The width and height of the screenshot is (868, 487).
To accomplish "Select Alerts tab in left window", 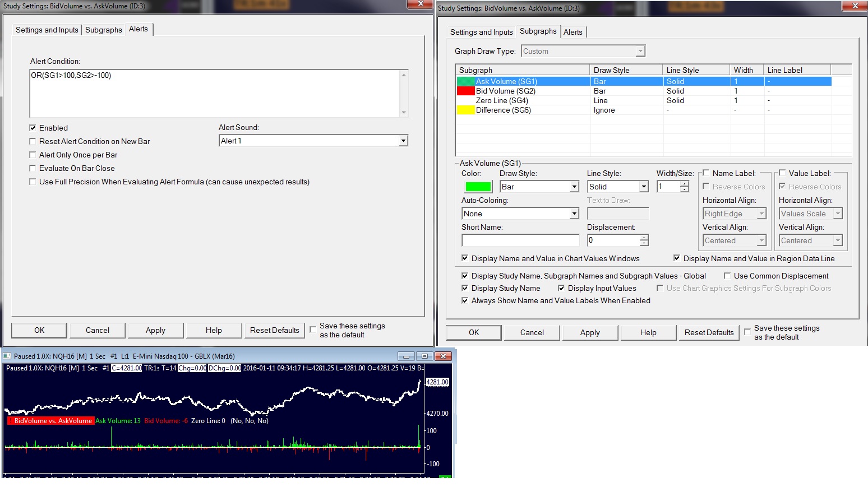I will (138, 29).
